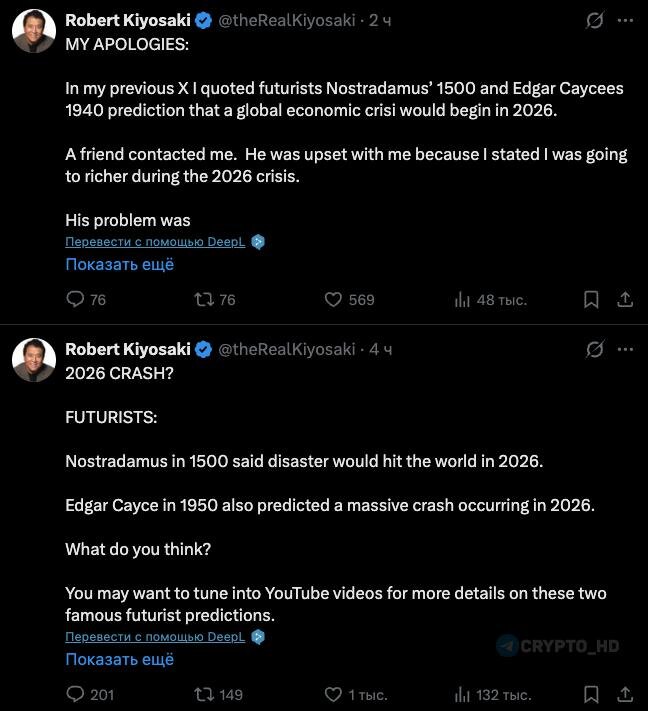Bookmark the 2026 CRASH post
Image resolution: width=648 pixels, height=711 pixels.
[591, 694]
